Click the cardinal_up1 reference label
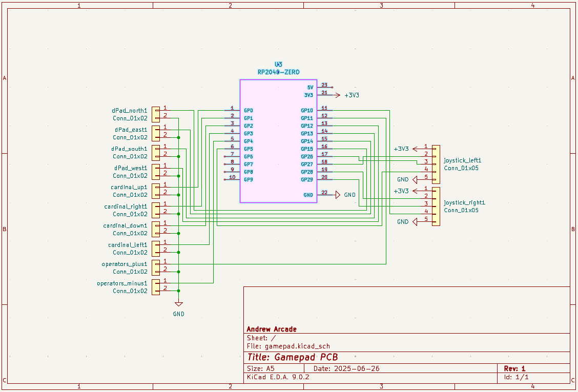Viewport: 578px width, 392px height. click(x=129, y=187)
